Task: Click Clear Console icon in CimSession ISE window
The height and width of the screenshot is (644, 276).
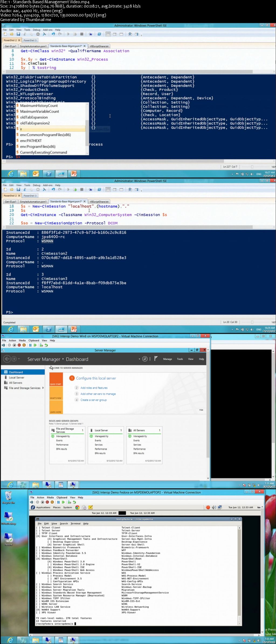Action: [x=44, y=190]
